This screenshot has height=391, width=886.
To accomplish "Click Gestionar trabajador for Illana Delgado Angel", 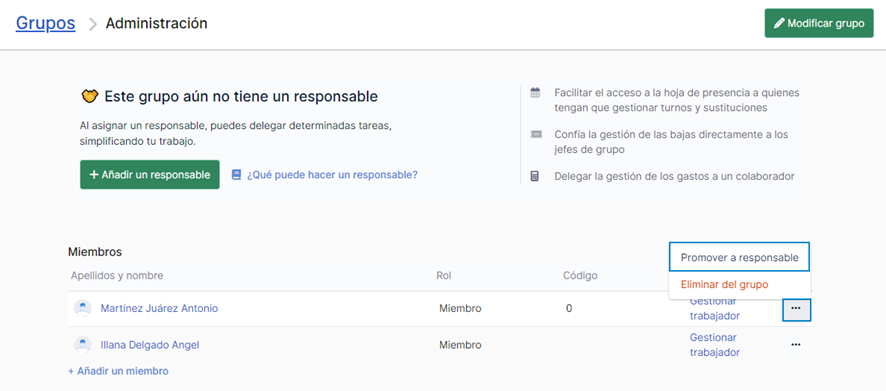I will (x=715, y=345).
